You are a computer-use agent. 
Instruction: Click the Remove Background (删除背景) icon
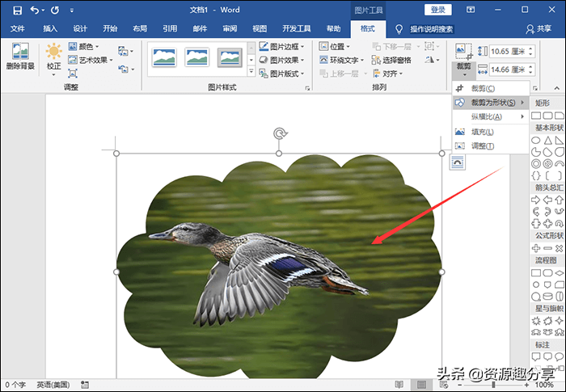(20, 56)
